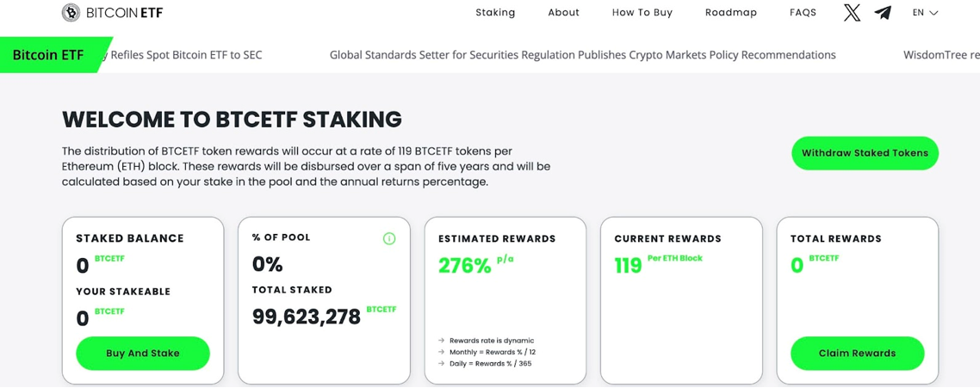Click the Buy And Stake button
This screenshot has width=980, height=388.
[x=142, y=353]
